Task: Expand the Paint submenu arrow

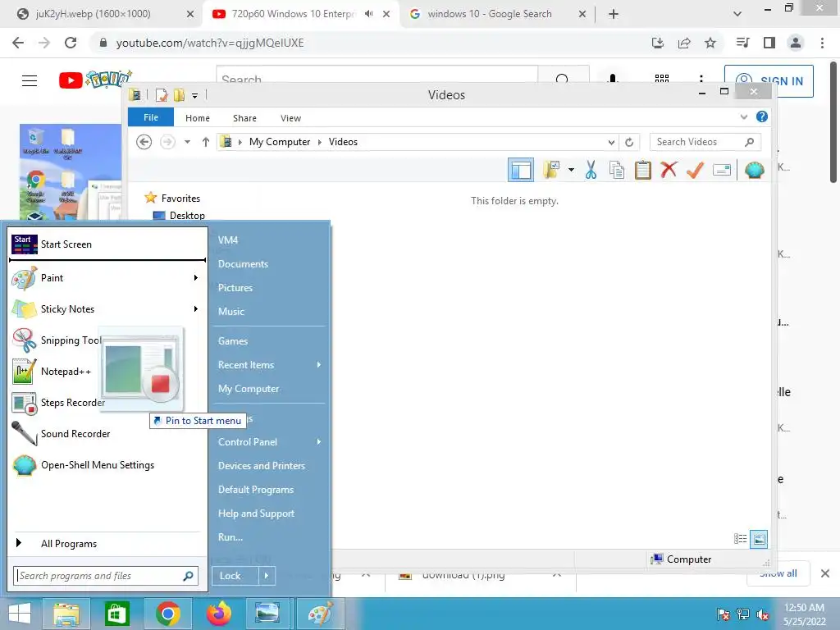Action: 196,277
